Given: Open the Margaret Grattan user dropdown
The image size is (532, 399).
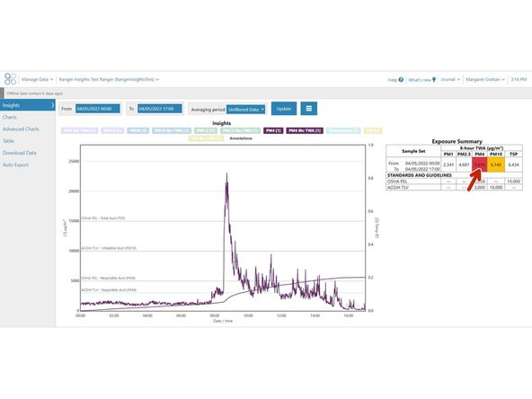Looking at the screenshot, I should click(x=485, y=79).
